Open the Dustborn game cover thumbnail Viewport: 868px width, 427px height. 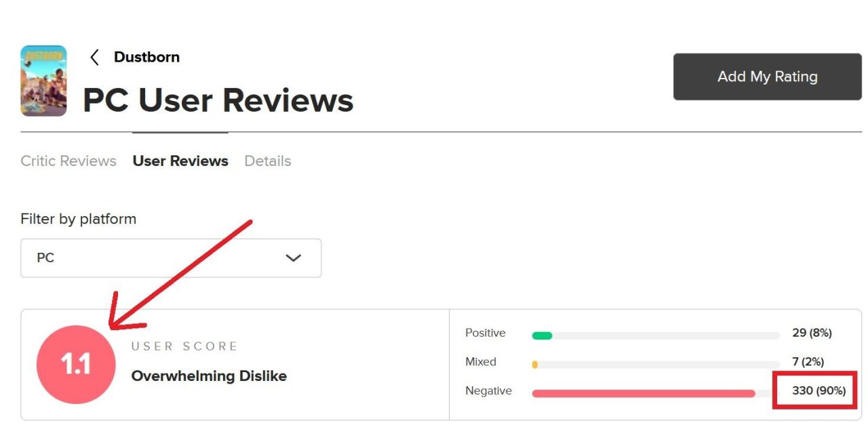43,81
